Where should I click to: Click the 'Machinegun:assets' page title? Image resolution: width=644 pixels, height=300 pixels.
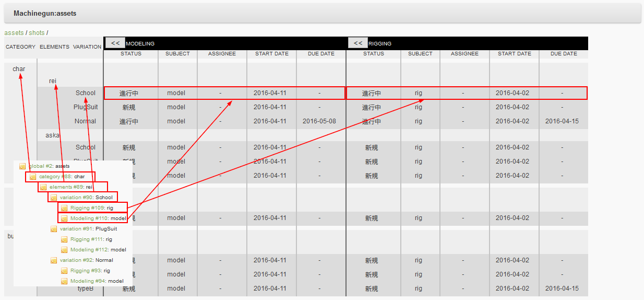[45, 13]
